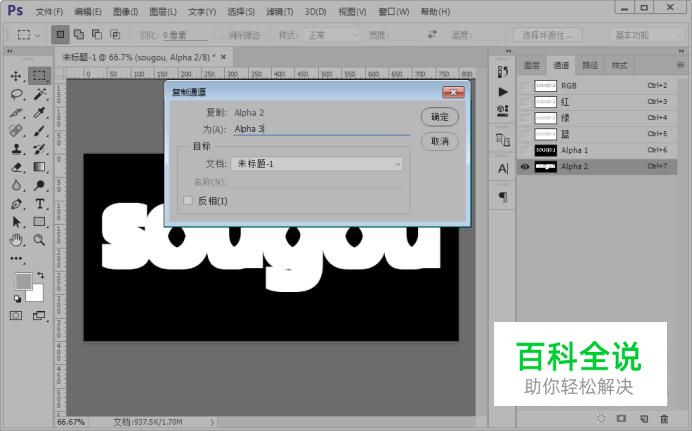This screenshot has height=431, width=692.
Task: Show the Alpha 1 channel visibility
Action: tap(525, 150)
